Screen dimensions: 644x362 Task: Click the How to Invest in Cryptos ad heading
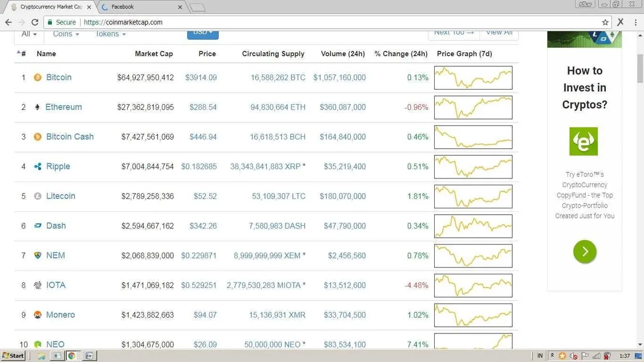pos(585,87)
